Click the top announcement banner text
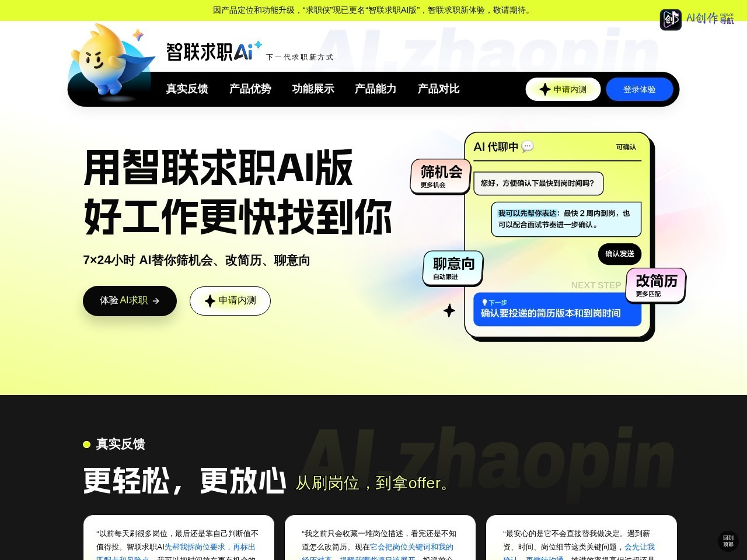Viewport: 747px width, 560px height. pyautogui.click(x=373, y=10)
